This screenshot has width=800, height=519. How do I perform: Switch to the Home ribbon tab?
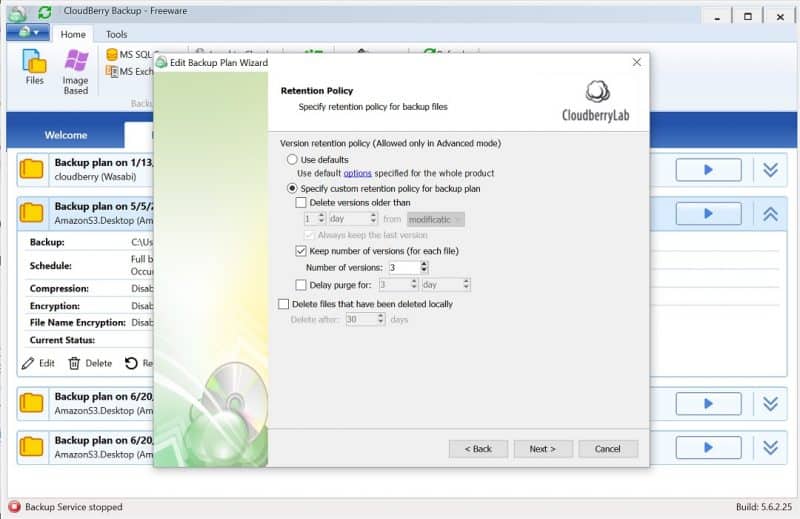[73, 34]
